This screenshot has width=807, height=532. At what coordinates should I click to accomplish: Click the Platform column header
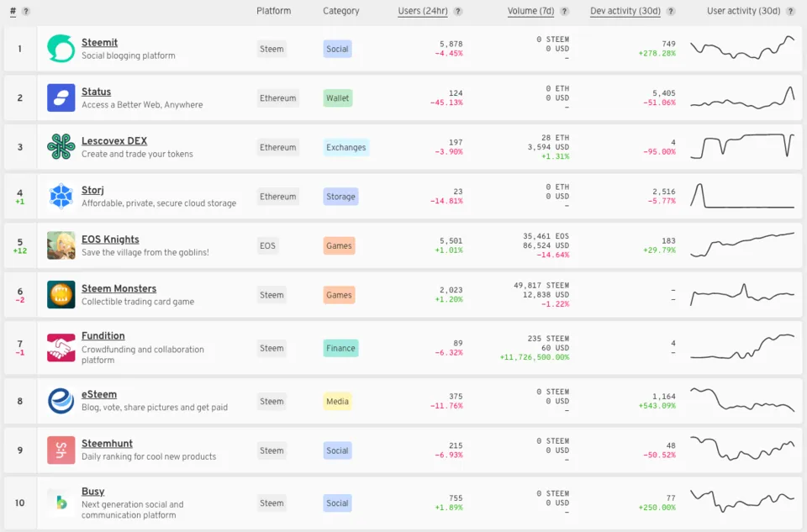tap(274, 11)
